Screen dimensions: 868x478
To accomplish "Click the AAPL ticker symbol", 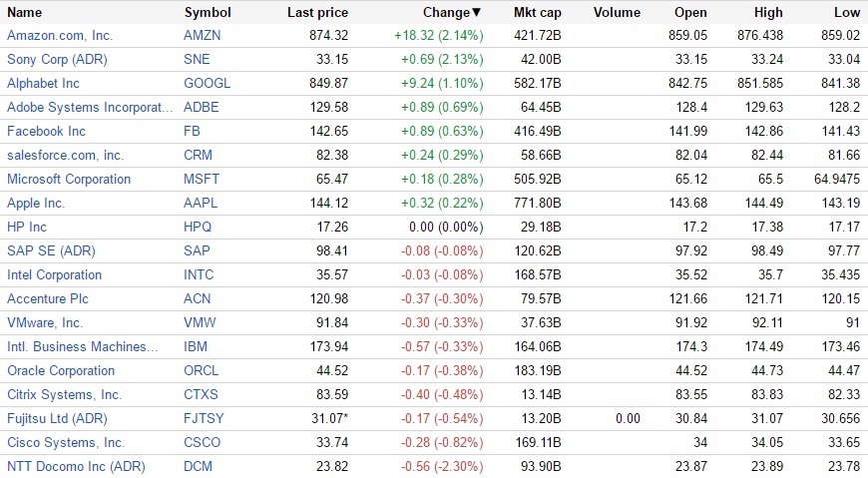I will click(202, 203).
